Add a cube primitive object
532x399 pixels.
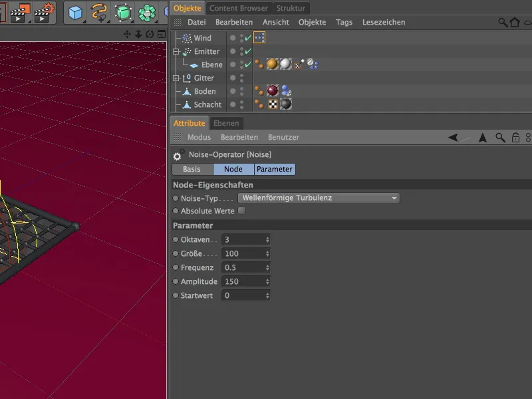(x=75, y=13)
